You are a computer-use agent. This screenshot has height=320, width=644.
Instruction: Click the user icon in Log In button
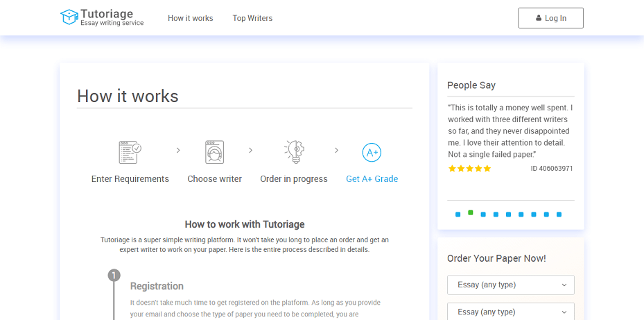[x=539, y=18]
